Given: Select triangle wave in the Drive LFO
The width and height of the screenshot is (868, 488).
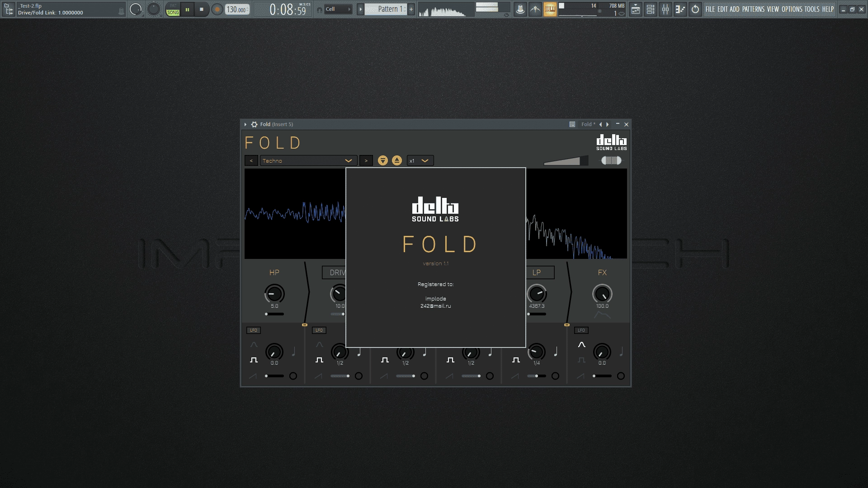Looking at the screenshot, I should point(320,345).
